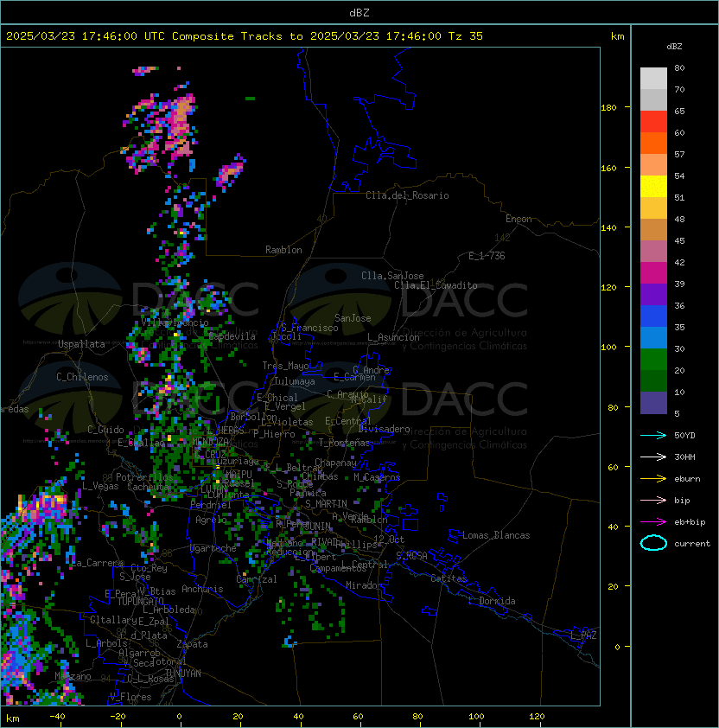Click the yellow eburn arrow legend icon
Screen dimensions: 719x728
(x=653, y=479)
